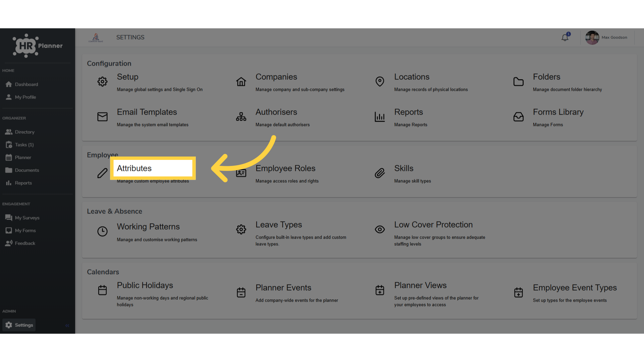Open the Attributes settings link
Screen dimensions: 644x362
coord(134,168)
